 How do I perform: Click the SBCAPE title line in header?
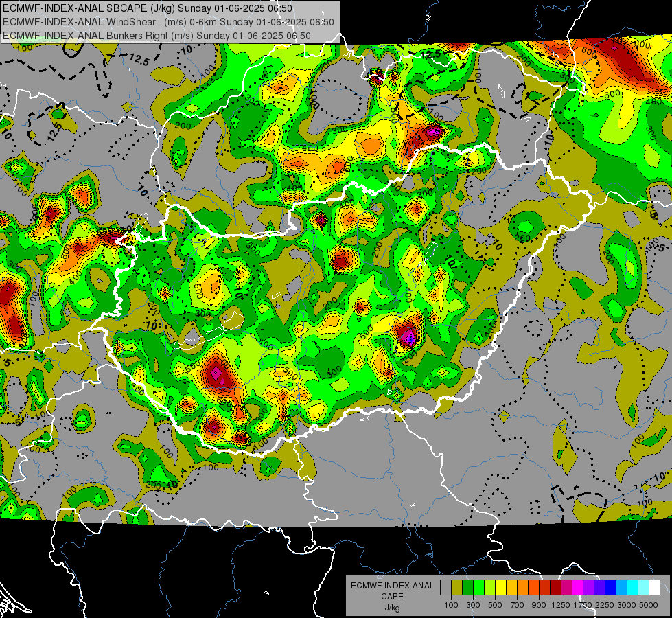148,8
